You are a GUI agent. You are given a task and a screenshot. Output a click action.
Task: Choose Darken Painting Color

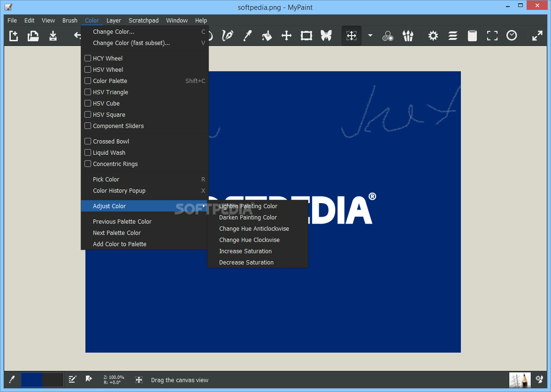point(258,217)
